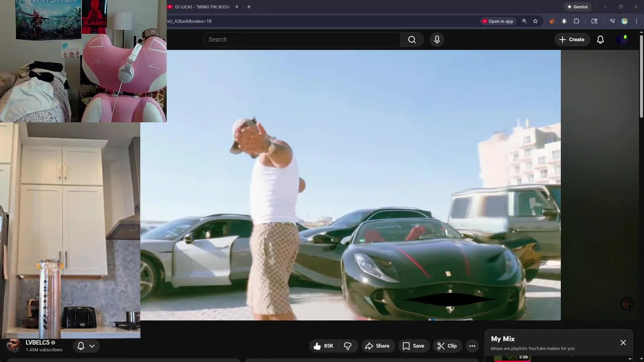Open Gemini in the Chrome title bar
The width and height of the screenshot is (644, 362).
(x=577, y=7)
